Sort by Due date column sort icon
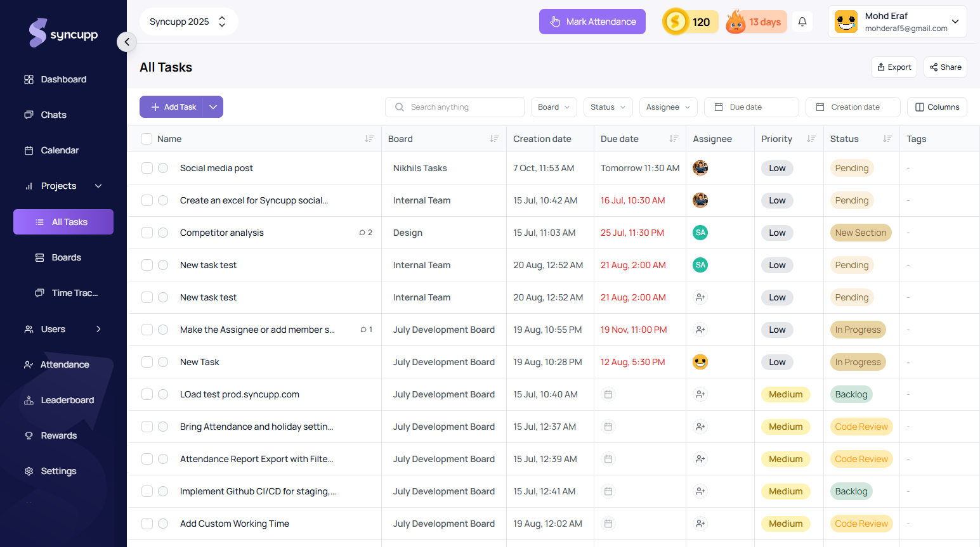The width and height of the screenshot is (980, 547). (674, 139)
